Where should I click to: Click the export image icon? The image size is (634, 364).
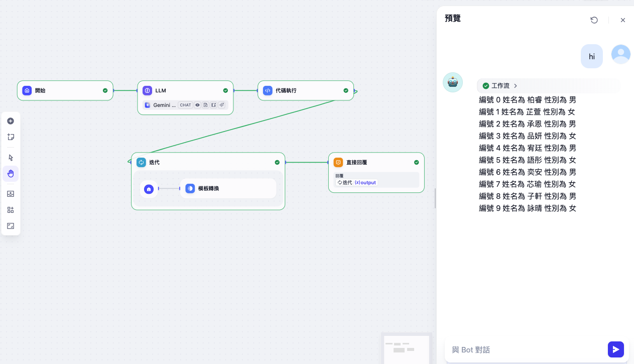[x=11, y=194]
